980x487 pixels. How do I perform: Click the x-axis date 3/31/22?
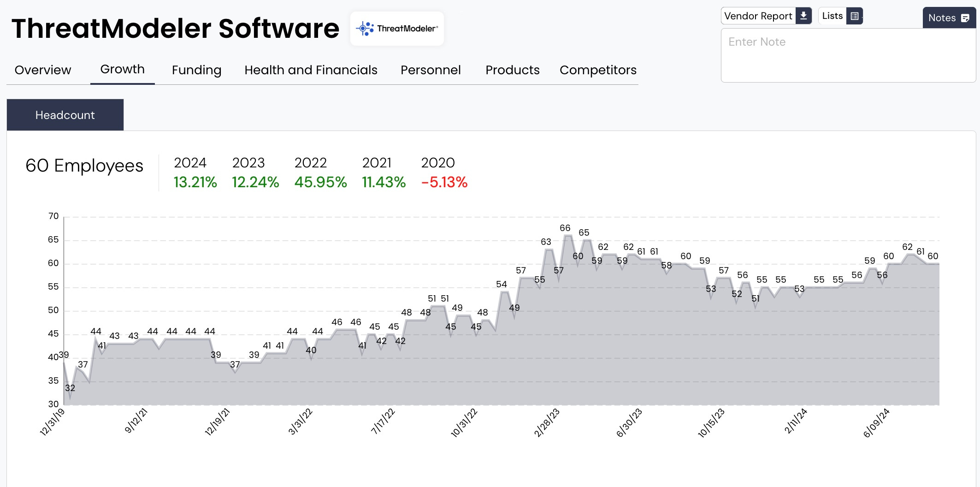(x=300, y=422)
